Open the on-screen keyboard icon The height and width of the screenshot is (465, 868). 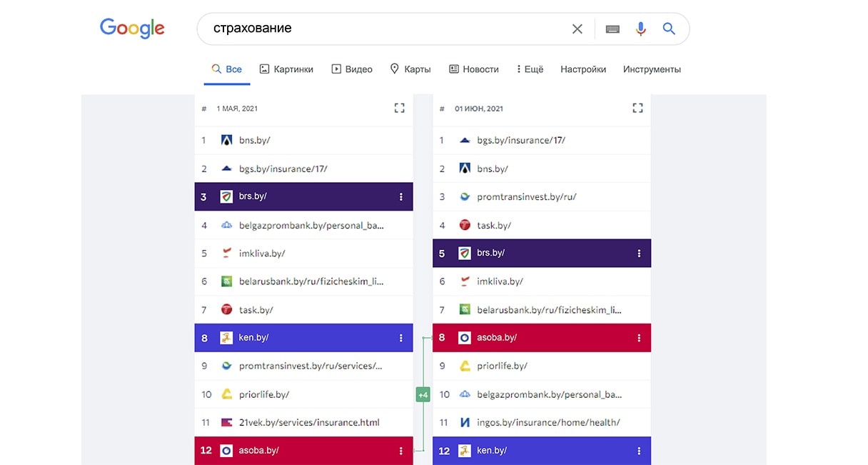coord(612,29)
